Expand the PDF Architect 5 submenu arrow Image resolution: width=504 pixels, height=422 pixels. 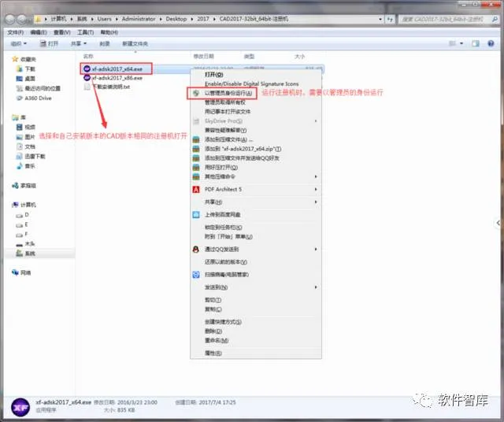316,189
